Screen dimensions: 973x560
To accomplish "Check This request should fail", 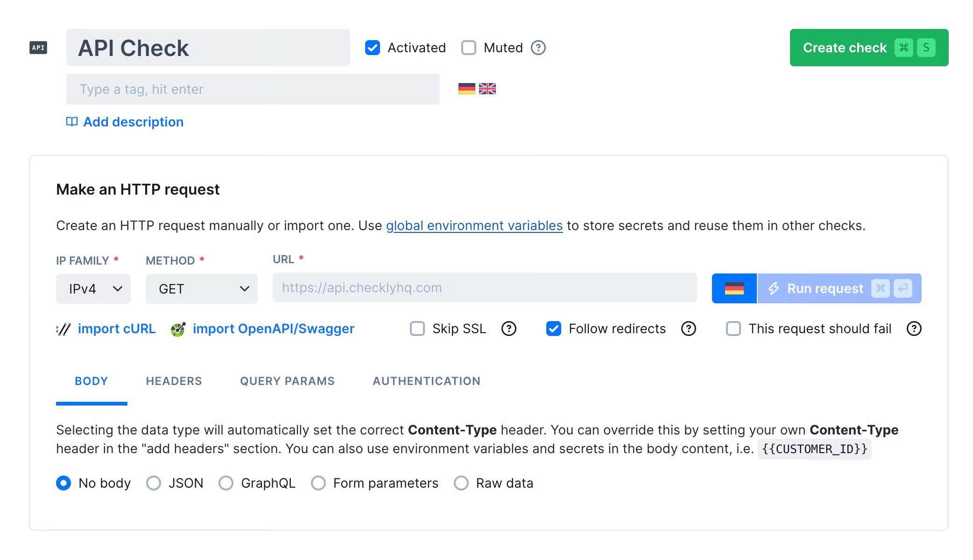I will pos(733,329).
